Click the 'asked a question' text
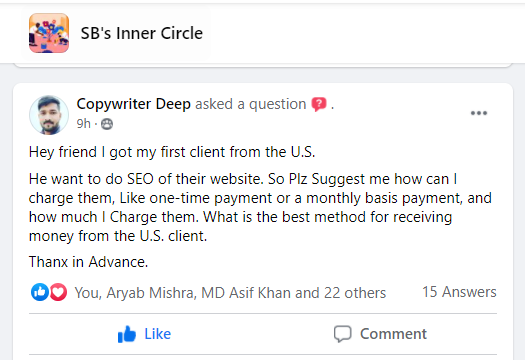Image resolution: width=525 pixels, height=360 pixels. click(x=250, y=104)
